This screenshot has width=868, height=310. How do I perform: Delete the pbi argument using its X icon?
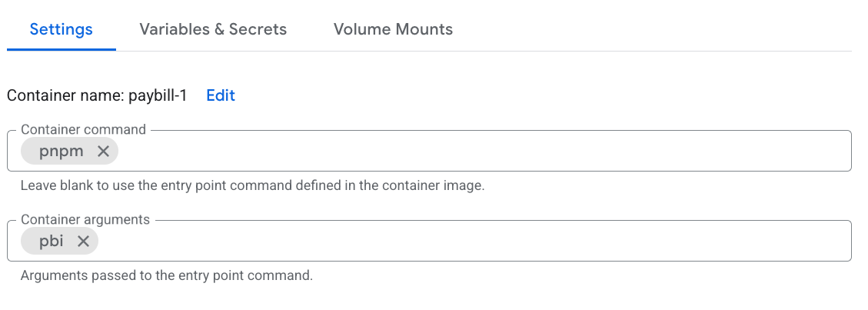tap(83, 242)
